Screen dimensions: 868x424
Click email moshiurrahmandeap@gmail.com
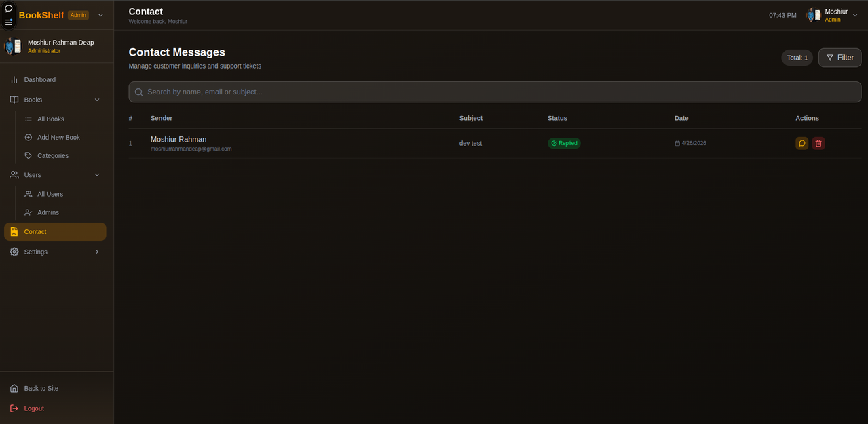pos(191,149)
